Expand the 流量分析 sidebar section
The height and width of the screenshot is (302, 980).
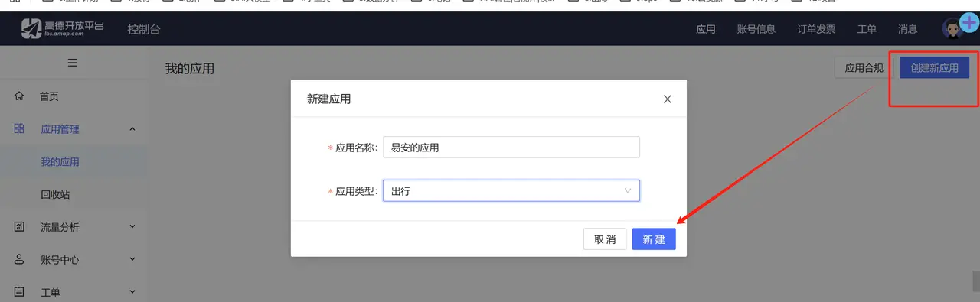tap(132, 226)
